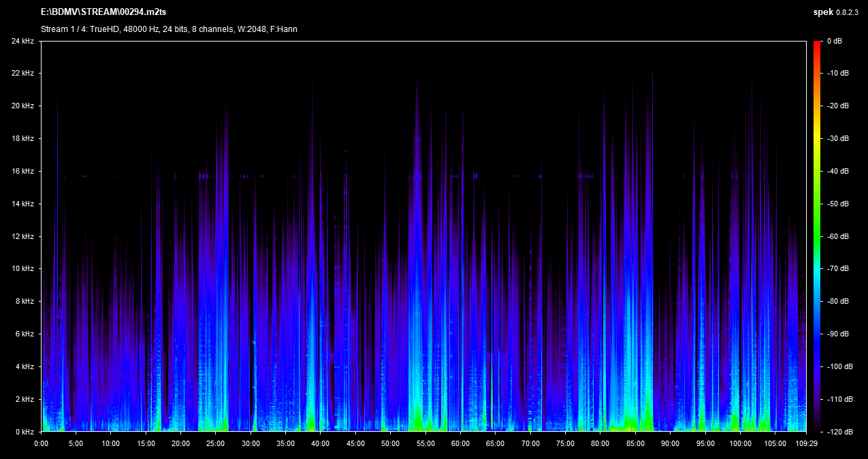The width and height of the screenshot is (868, 459).
Task: Select the 25:00 time axis marker
Action: (x=216, y=443)
